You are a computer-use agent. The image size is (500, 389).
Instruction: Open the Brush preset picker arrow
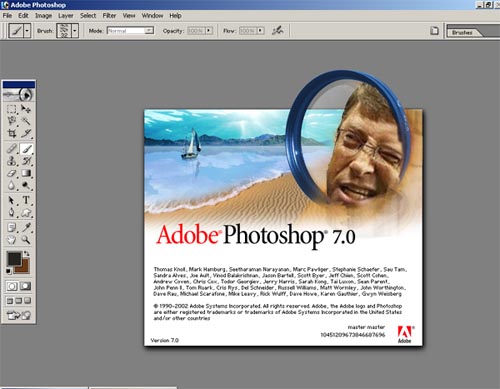(75, 31)
